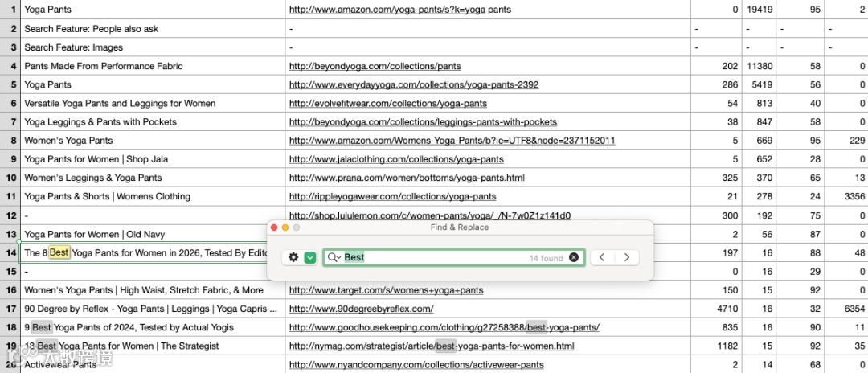Select the cell with value 3356
The width and height of the screenshot is (868, 373).
[x=847, y=196]
